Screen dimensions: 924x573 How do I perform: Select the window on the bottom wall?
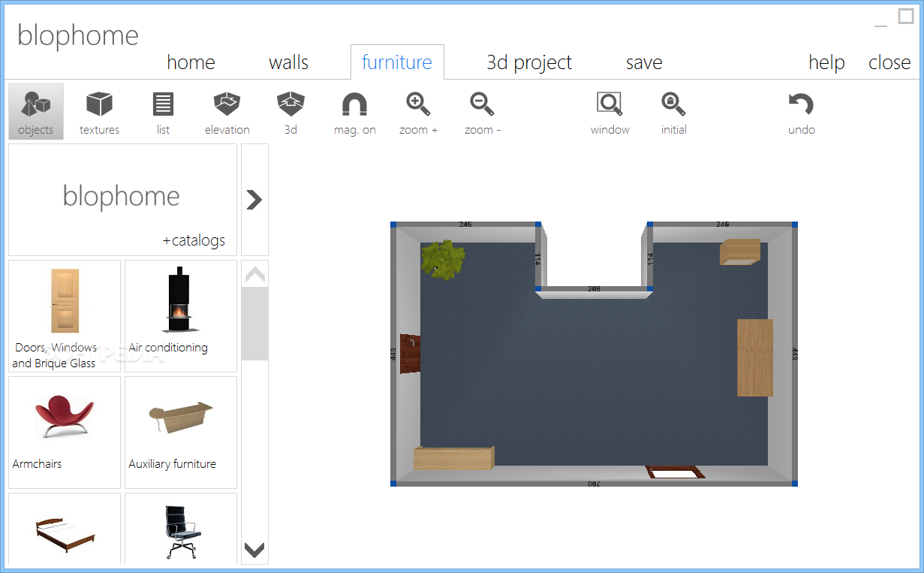tap(676, 472)
